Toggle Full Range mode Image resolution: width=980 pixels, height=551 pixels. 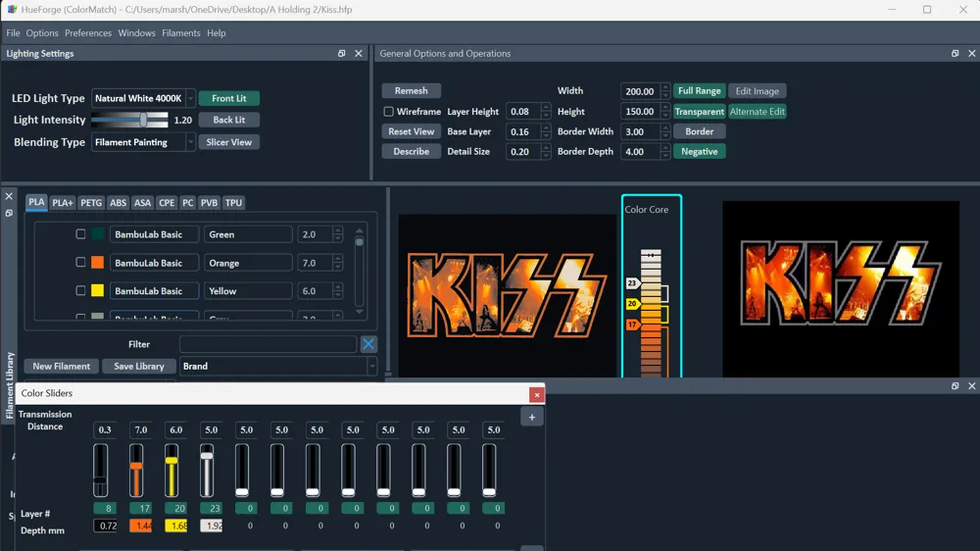click(x=700, y=90)
